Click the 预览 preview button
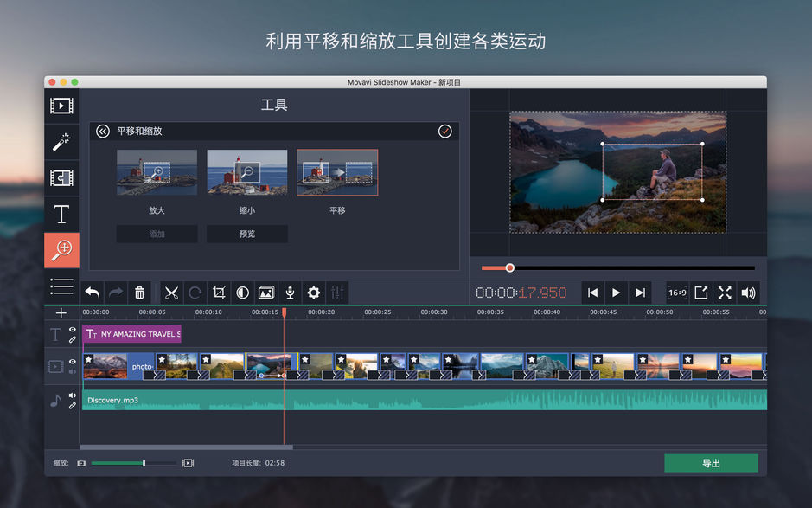812x508 pixels. click(246, 234)
